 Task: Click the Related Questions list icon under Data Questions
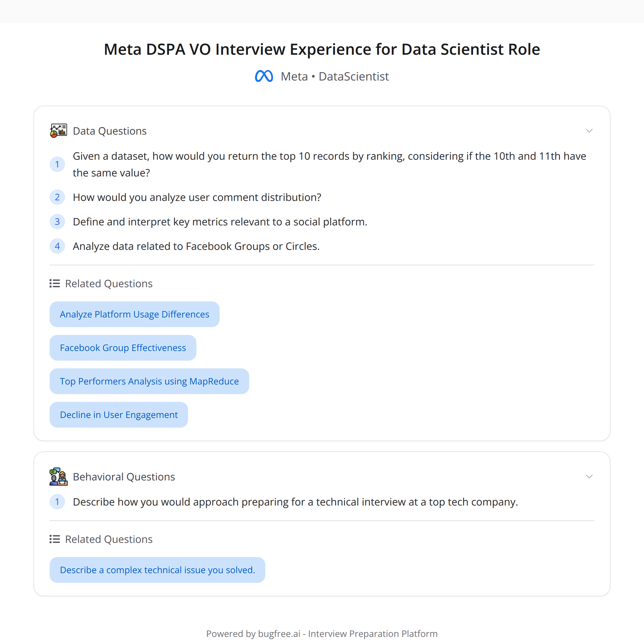click(54, 283)
